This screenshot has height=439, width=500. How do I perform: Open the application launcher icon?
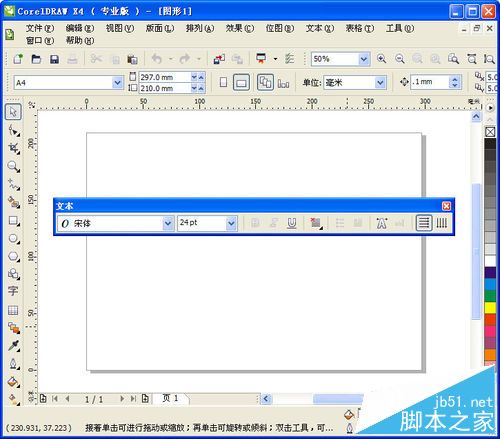click(261, 58)
